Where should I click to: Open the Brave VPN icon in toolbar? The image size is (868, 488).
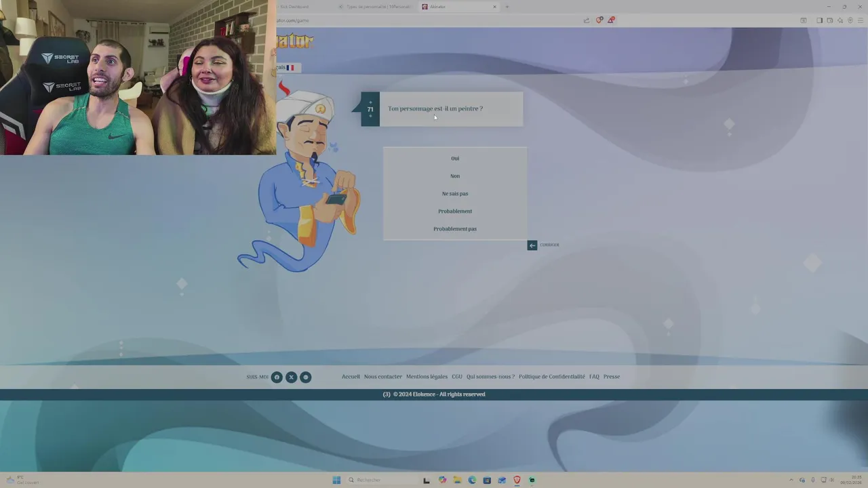(850, 20)
